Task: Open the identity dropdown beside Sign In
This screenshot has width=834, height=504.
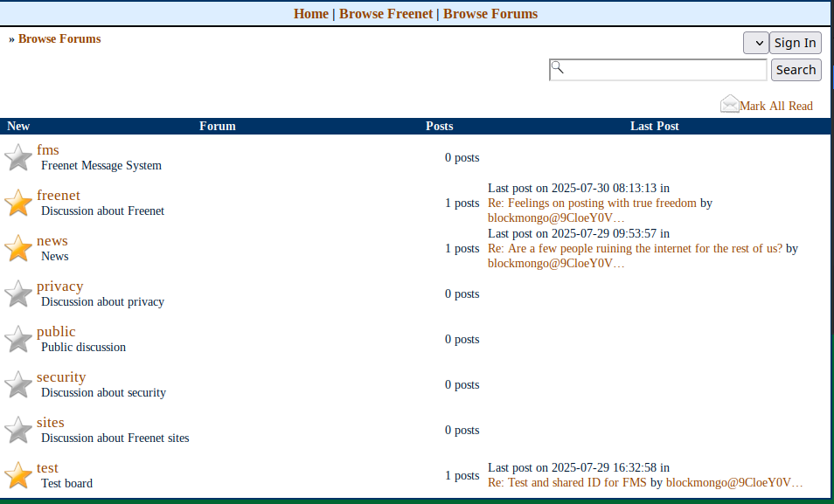Action: (x=756, y=43)
